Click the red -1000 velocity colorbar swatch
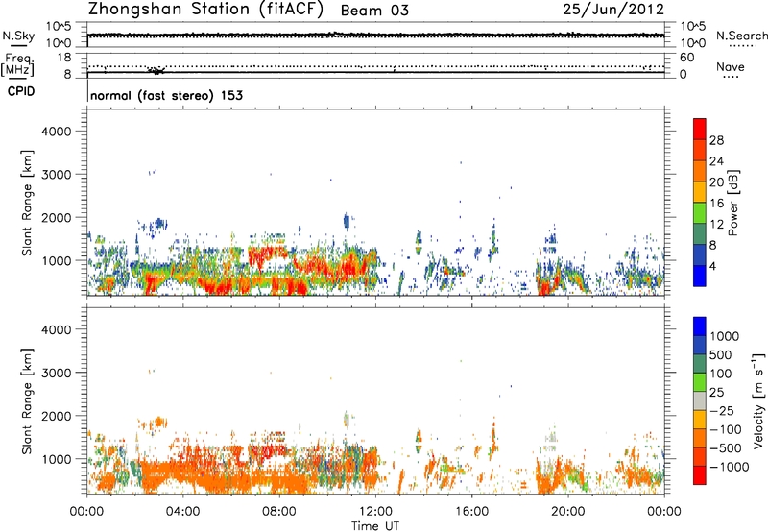The height and width of the screenshot is (532, 768). (x=700, y=475)
